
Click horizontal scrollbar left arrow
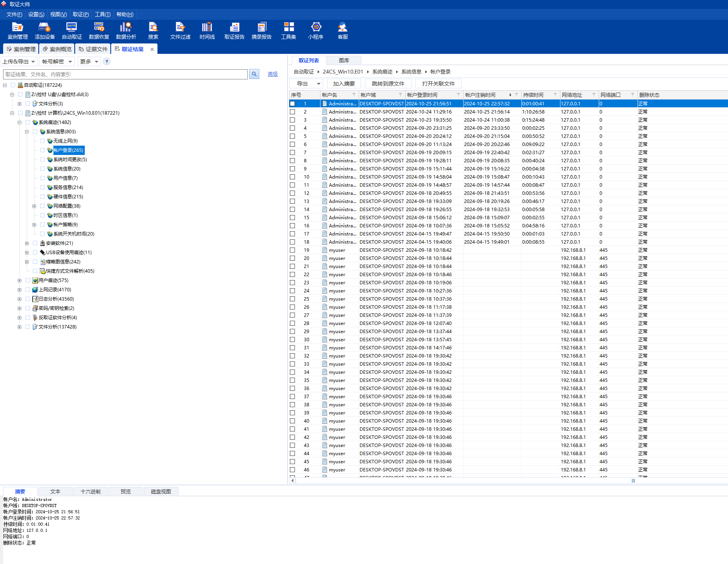click(x=293, y=481)
